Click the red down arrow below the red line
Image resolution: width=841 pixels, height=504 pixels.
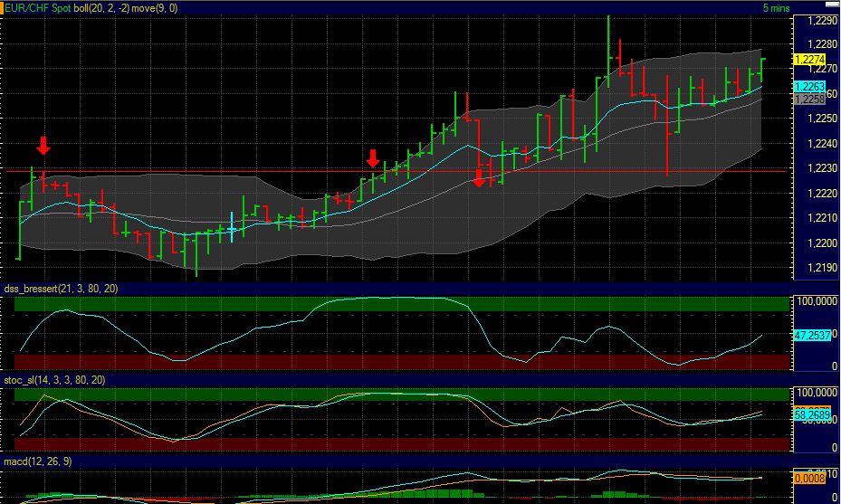(x=480, y=177)
